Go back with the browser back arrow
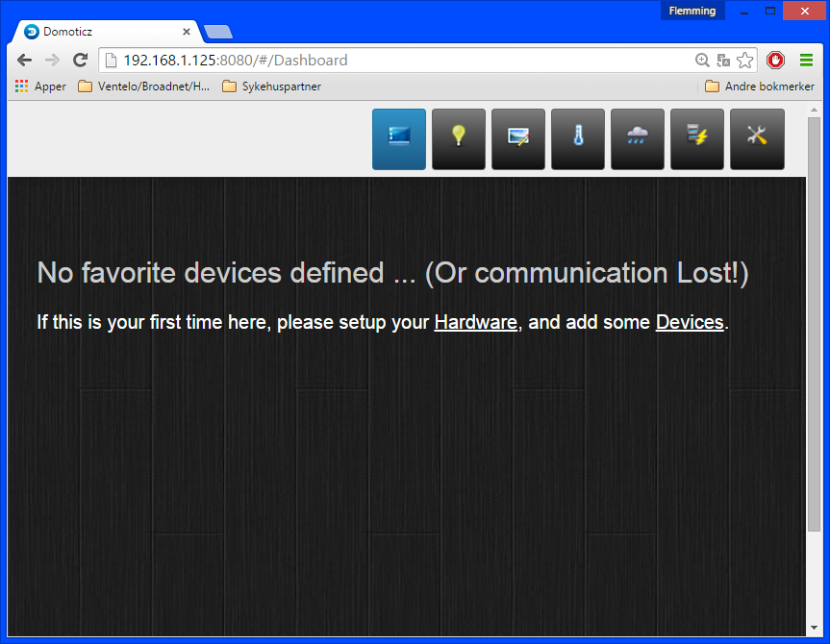The height and width of the screenshot is (644, 830). click(x=24, y=61)
